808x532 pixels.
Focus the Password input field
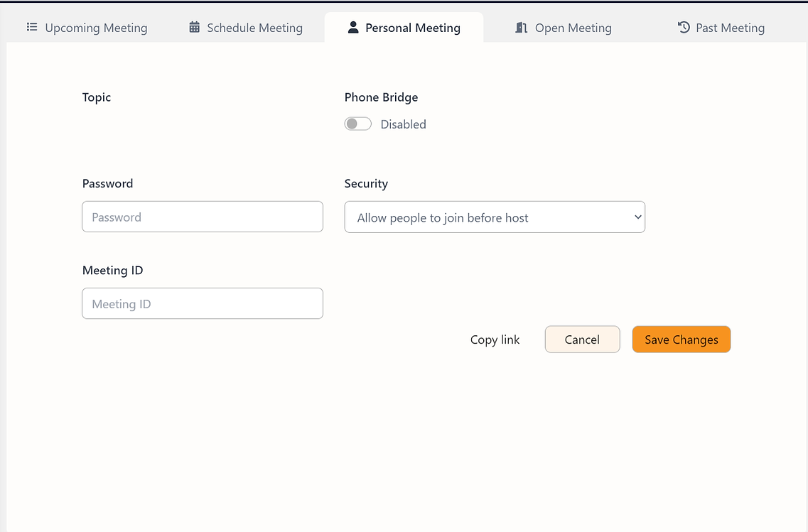(203, 217)
